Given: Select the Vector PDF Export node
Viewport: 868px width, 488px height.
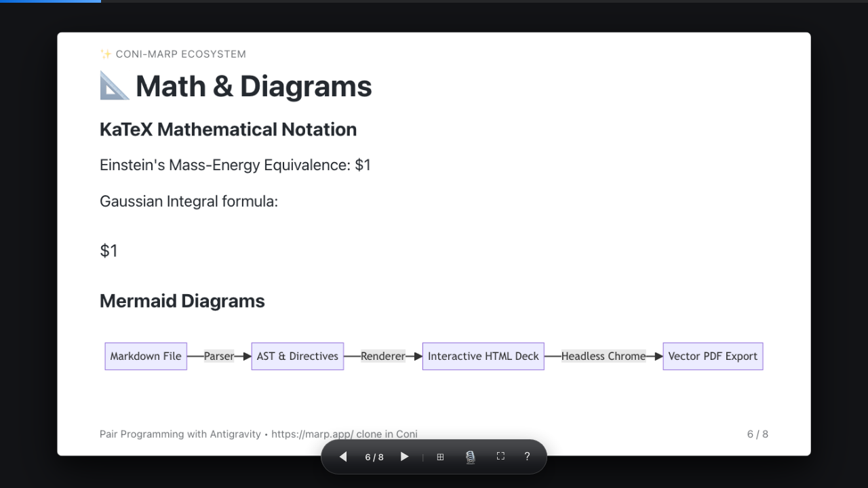Looking at the screenshot, I should pos(713,357).
